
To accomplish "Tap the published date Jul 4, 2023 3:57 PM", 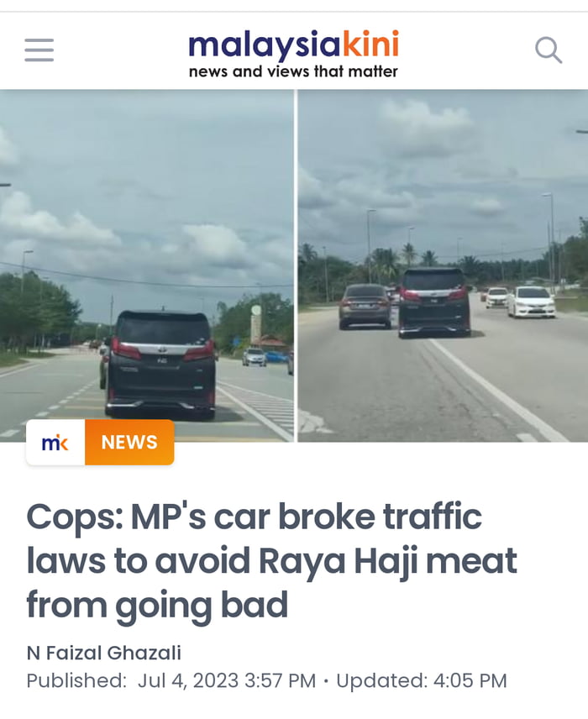I will [x=227, y=680].
